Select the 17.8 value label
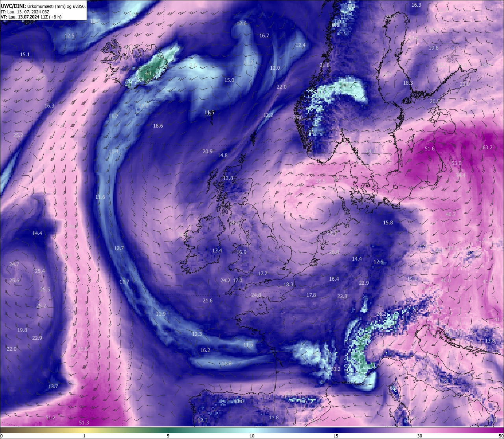504x439 pixels. (311, 295)
